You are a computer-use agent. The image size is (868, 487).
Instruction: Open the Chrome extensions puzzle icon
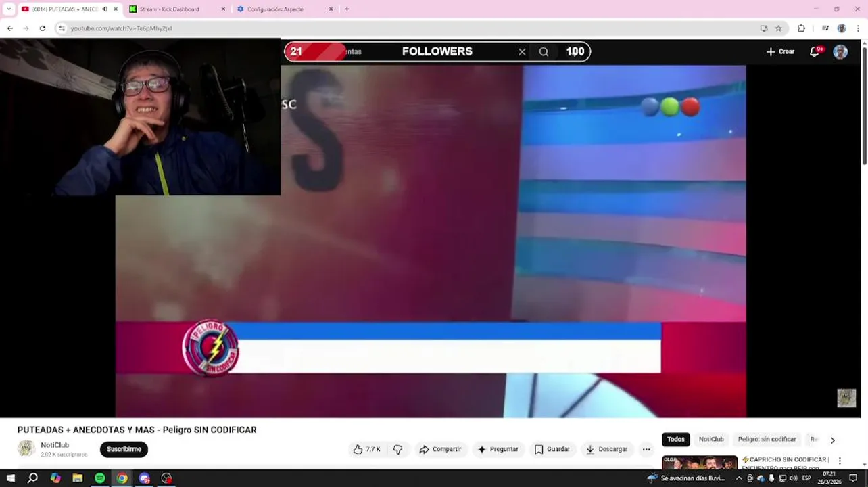802,28
